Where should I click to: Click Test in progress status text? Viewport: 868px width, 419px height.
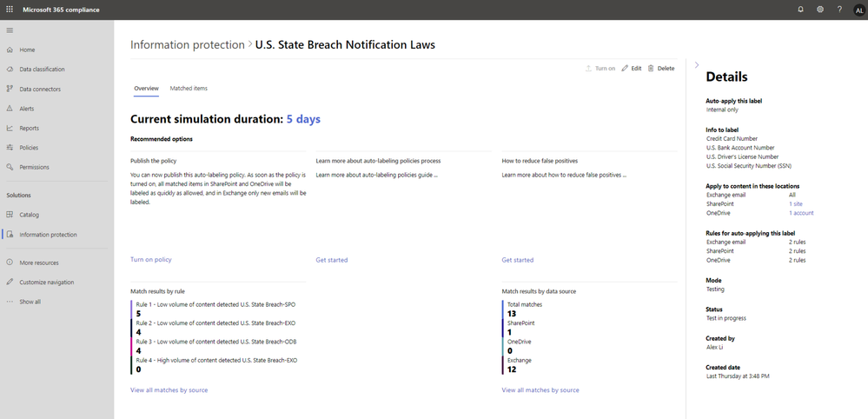(726, 318)
